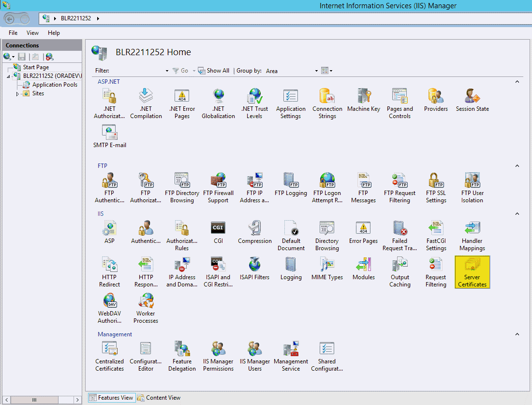Expand the Sites tree node
This screenshot has height=405, width=532.
[17, 94]
